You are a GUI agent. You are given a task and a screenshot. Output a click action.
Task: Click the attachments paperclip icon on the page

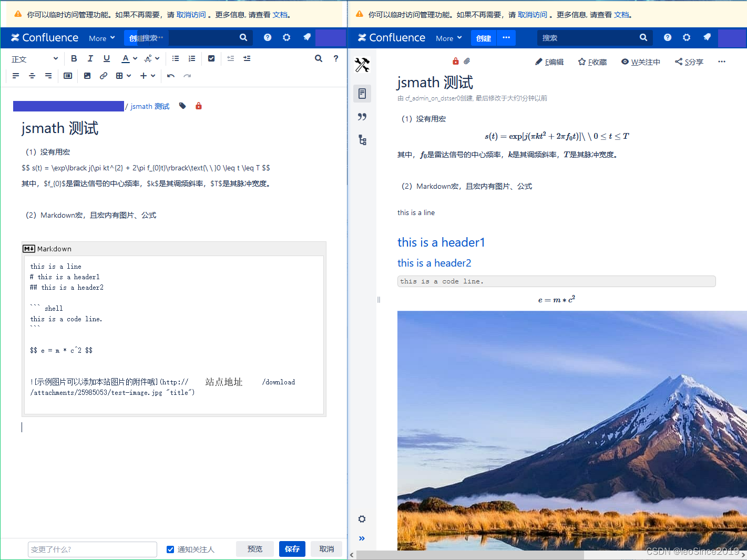click(x=467, y=61)
